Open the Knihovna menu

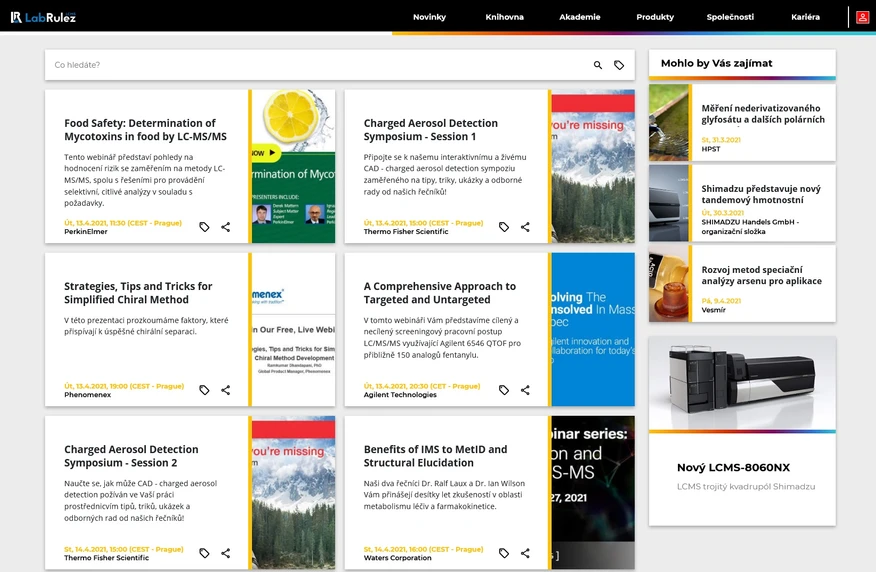504,17
